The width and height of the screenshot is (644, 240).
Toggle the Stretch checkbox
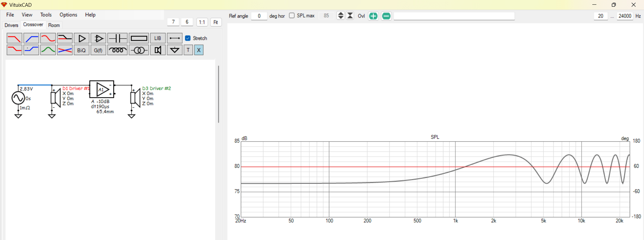coord(188,38)
